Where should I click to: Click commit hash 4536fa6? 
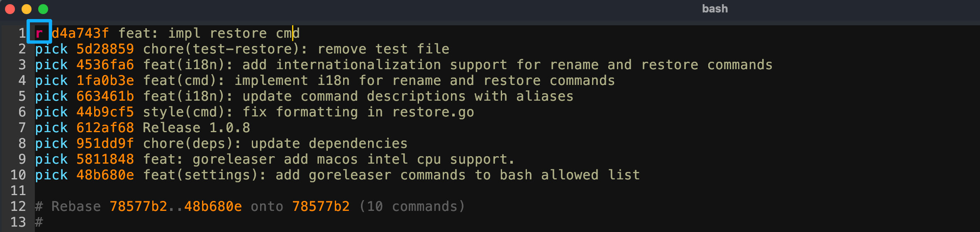pos(105,65)
